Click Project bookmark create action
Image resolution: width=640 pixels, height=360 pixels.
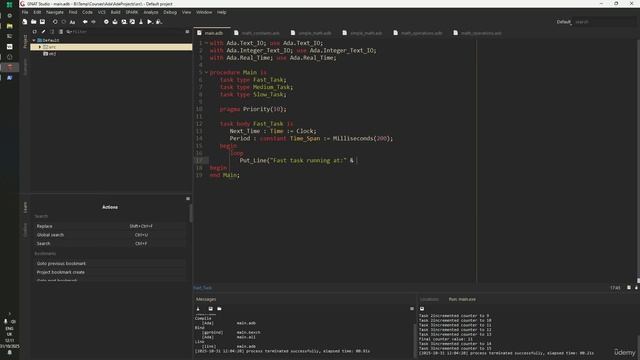tap(109, 272)
